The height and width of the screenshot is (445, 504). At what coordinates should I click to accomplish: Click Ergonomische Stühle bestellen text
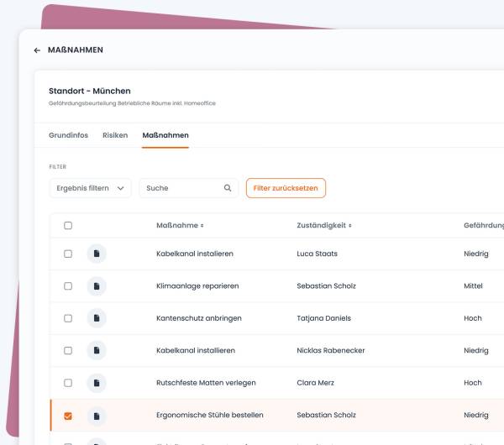210,415
